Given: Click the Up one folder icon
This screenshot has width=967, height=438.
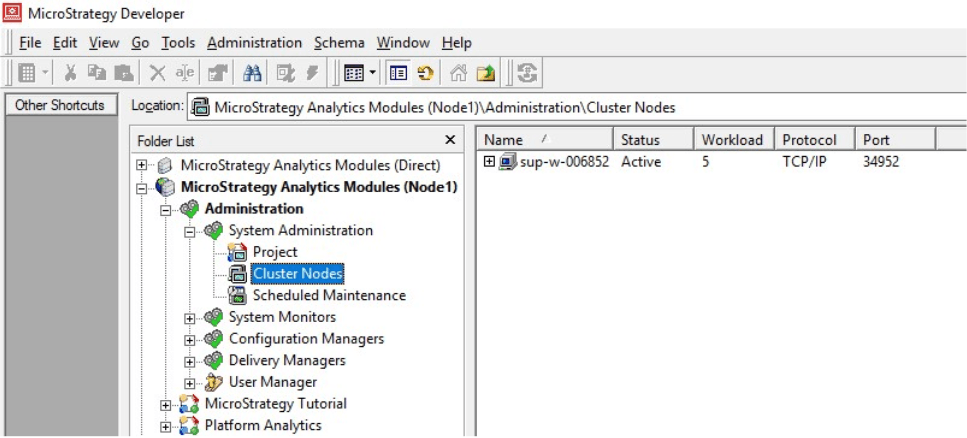Looking at the screenshot, I should 486,73.
